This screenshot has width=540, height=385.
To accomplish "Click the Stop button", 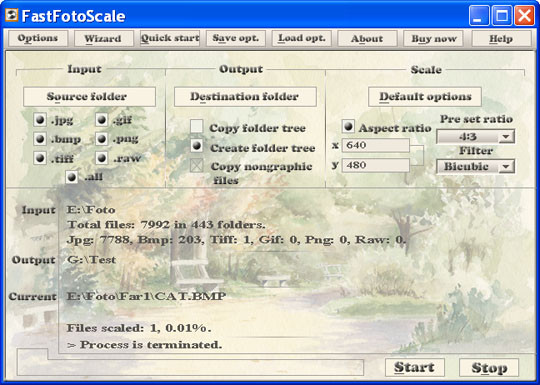I will [x=489, y=367].
